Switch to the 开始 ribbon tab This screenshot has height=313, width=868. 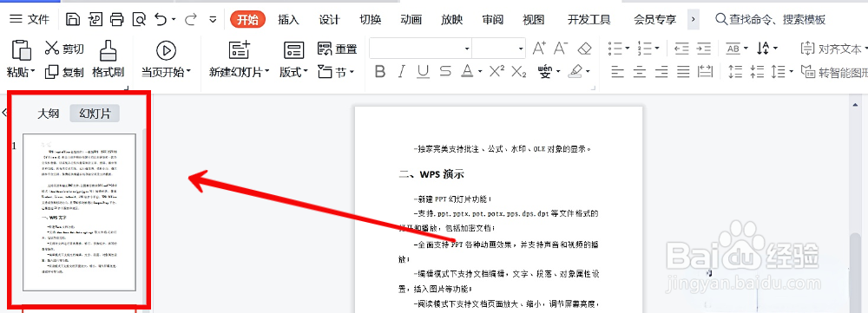click(247, 20)
